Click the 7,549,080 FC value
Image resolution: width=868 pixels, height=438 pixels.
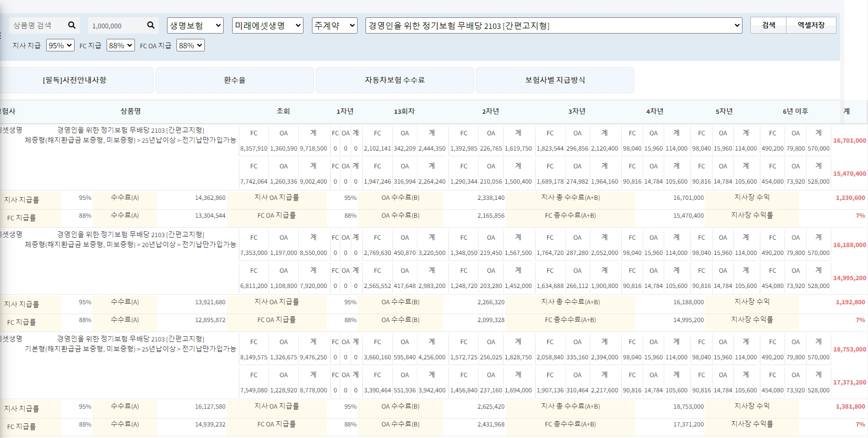(254, 390)
